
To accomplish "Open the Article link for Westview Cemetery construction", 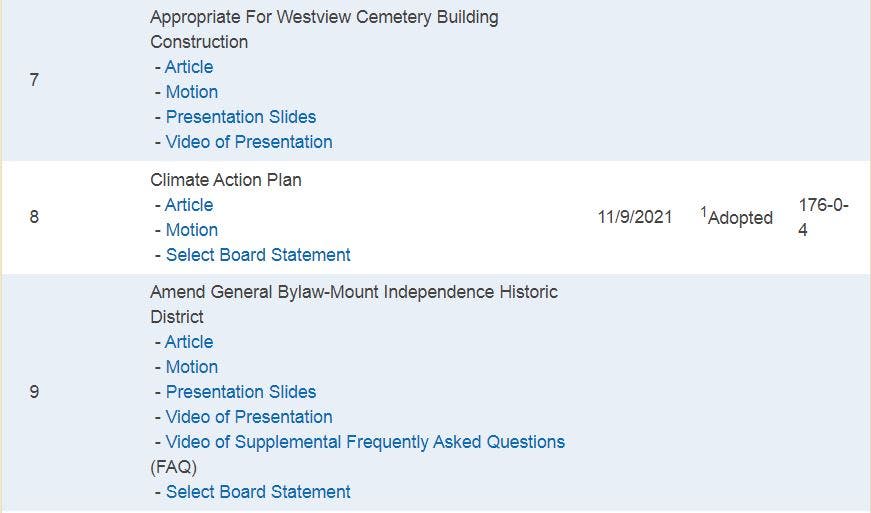I will coord(189,67).
